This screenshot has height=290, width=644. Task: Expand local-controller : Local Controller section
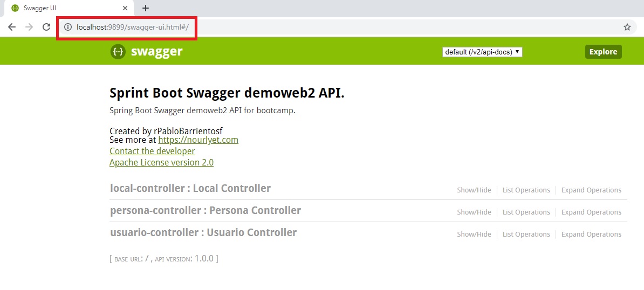point(190,188)
